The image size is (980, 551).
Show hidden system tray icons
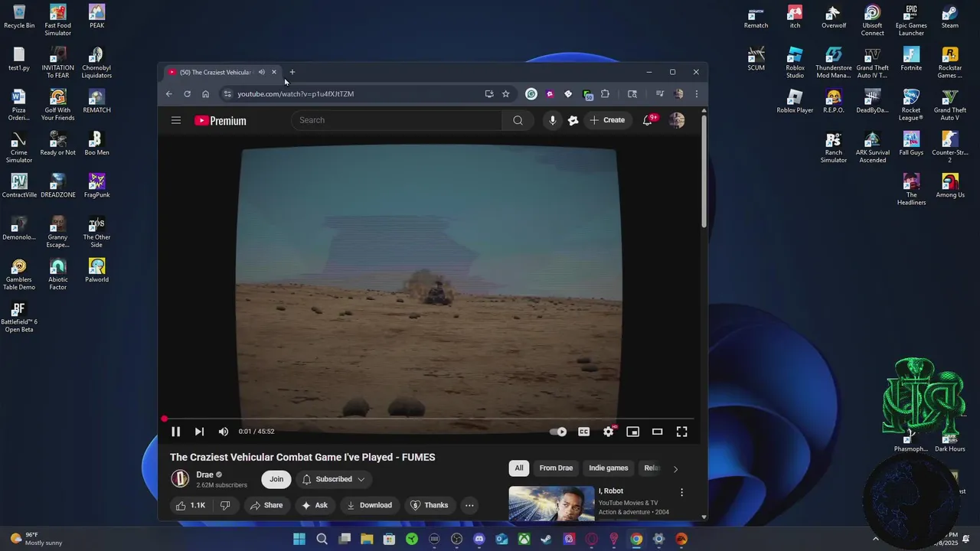(876, 539)
